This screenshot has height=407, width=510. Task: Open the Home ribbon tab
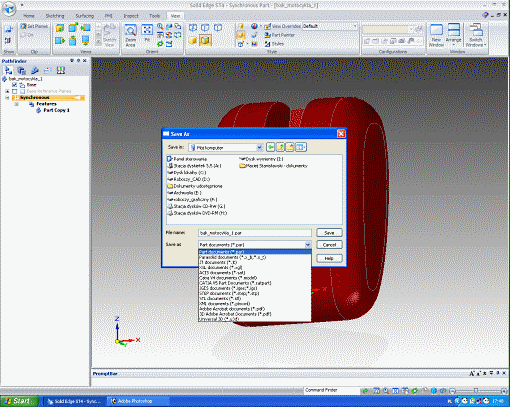29,16
